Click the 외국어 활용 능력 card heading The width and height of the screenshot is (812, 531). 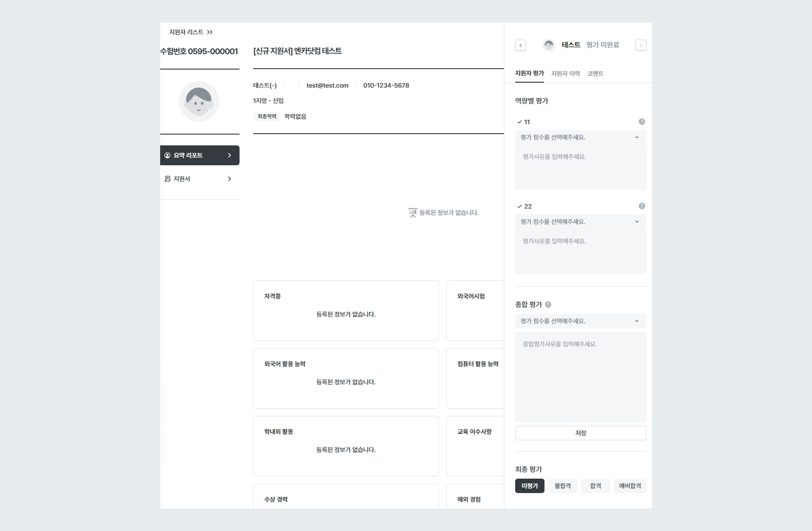tap(285, 364)
